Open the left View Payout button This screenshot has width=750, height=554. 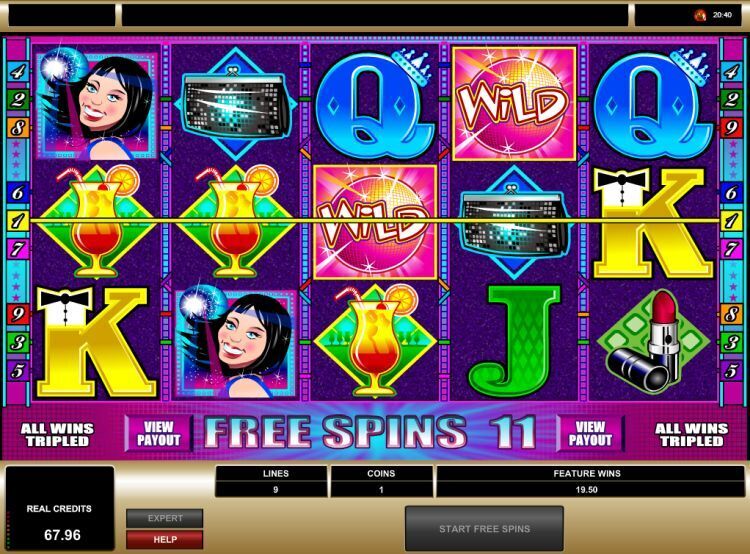[x=158, y=433]
